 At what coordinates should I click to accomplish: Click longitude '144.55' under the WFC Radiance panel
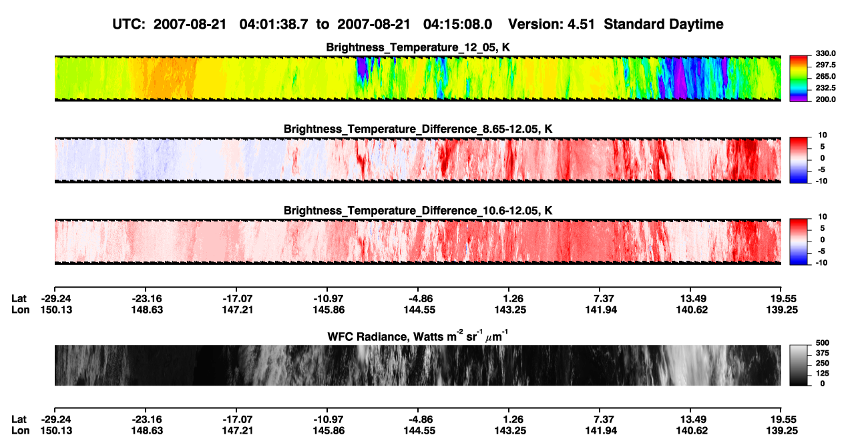click(x=418, y=430)
